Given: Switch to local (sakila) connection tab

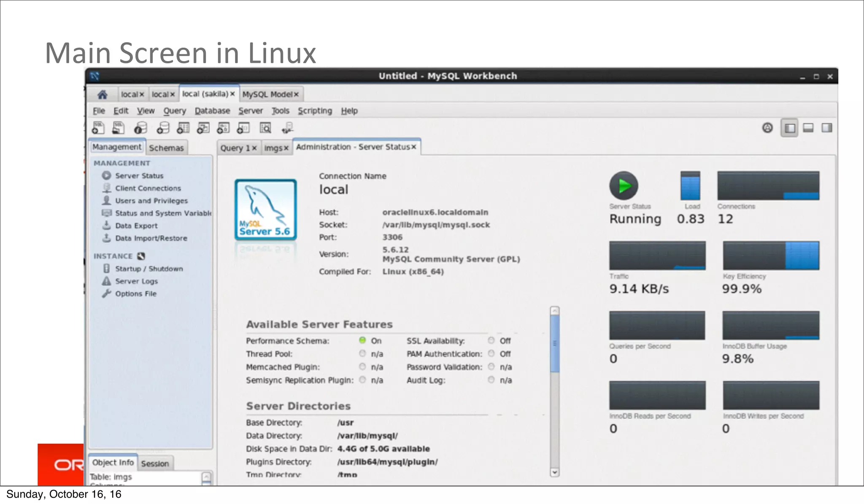Looking at the screenshot, I should tap(205, 94).
